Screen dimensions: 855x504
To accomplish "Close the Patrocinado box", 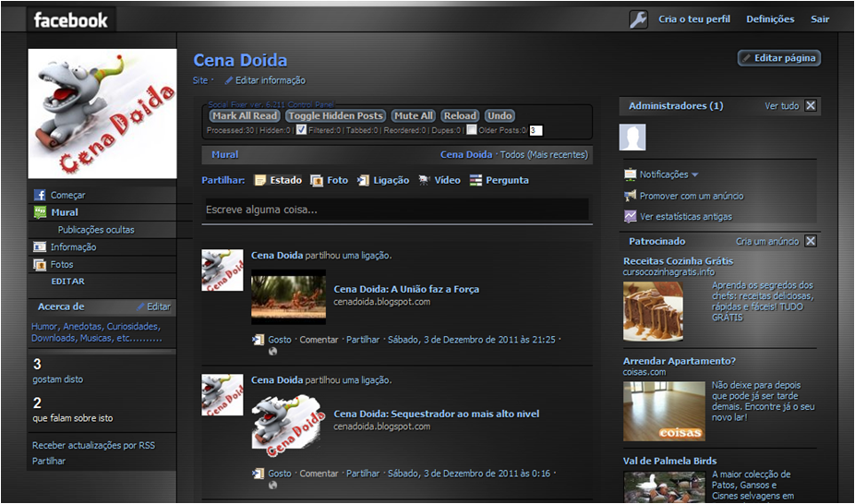I will [x=811, y=241].
